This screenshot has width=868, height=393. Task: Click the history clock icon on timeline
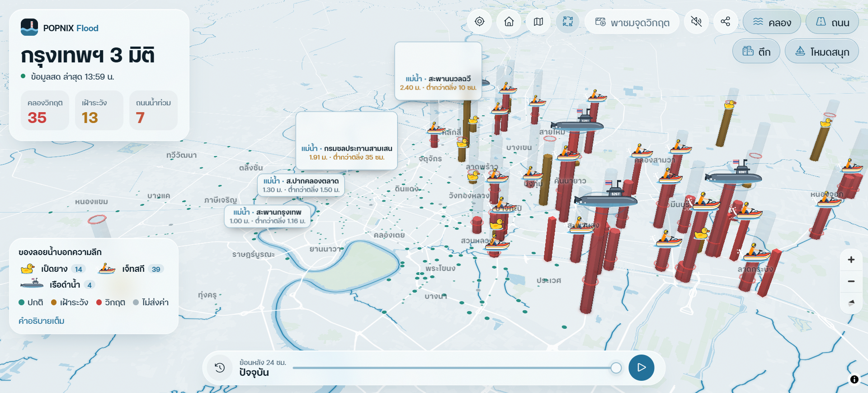[x=220, y=368]
